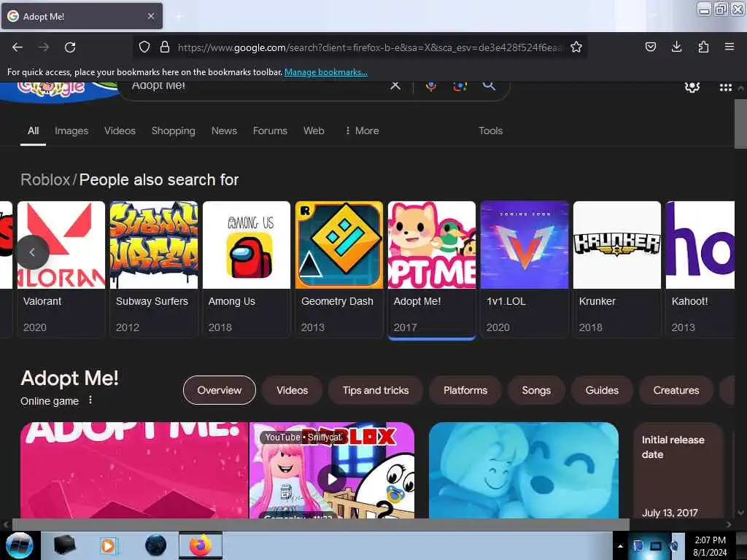The height and width of the screenshot is (560, 747).
Task: Open the Windows Start menu
Action: pyautogui.click(x=19, y=545)
